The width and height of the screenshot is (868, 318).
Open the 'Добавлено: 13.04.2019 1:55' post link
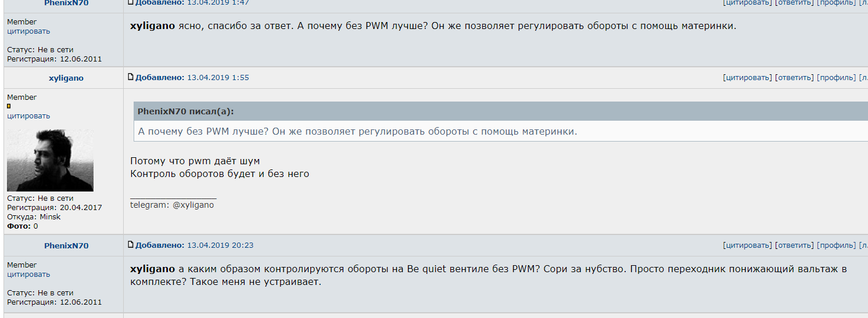click(192, 78)
